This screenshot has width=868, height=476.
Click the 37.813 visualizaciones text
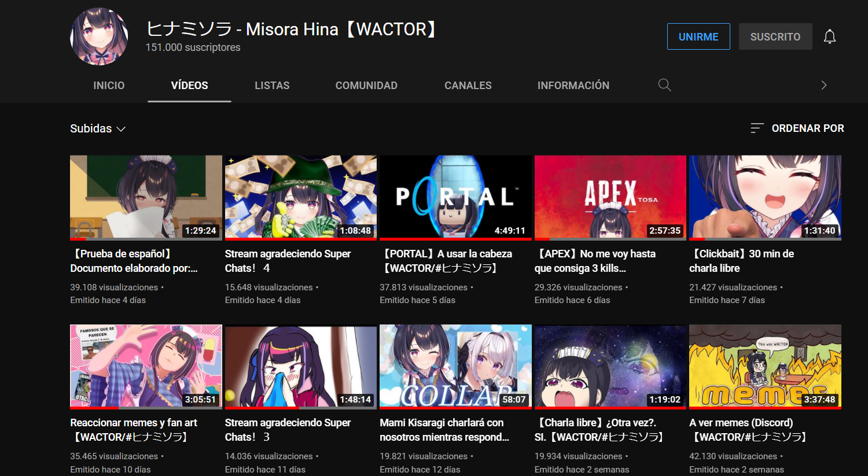[424, 287]
